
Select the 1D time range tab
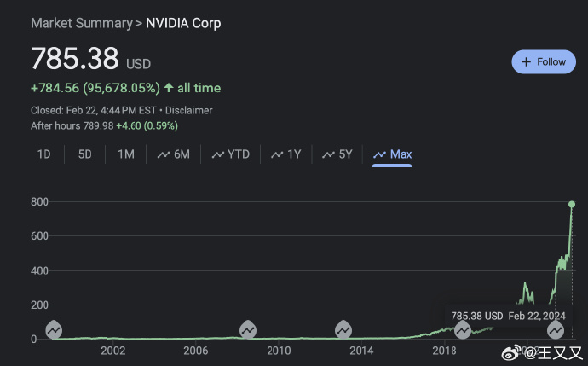point(43,154)
